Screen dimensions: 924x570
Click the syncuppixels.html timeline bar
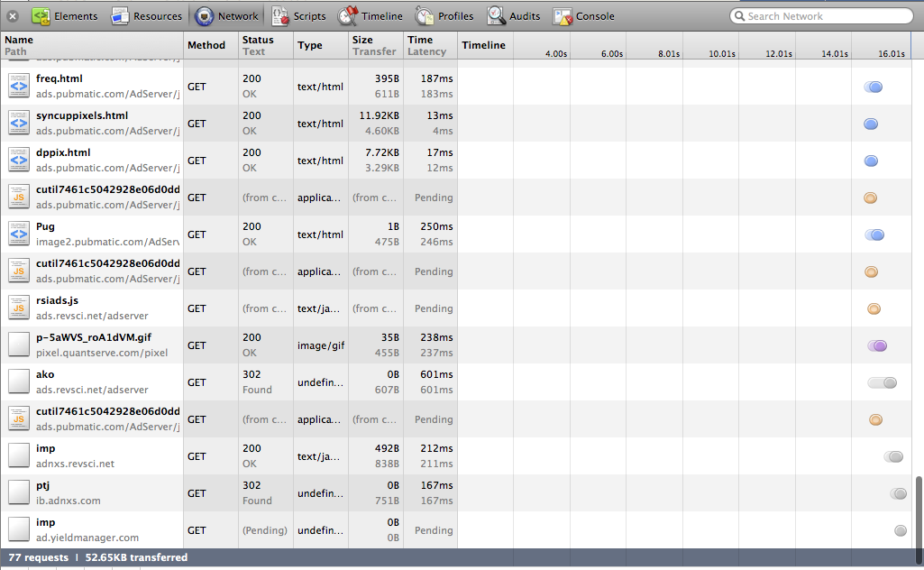[x=871, y=124]
